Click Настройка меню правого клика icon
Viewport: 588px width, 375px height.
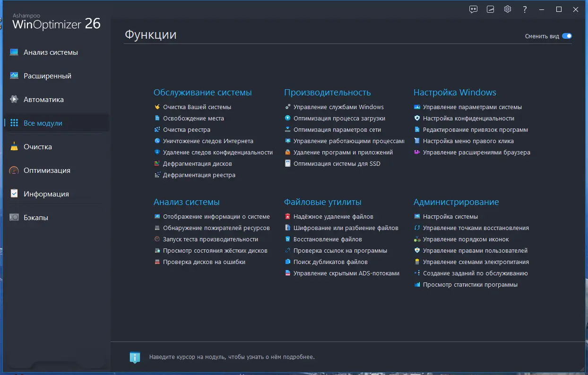(x=417, y=141)
